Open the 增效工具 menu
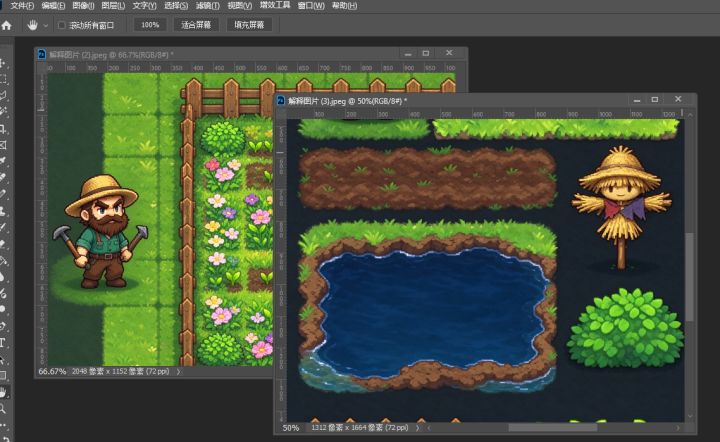The width and height of the screenshot is (720, 442). point(275,5)
